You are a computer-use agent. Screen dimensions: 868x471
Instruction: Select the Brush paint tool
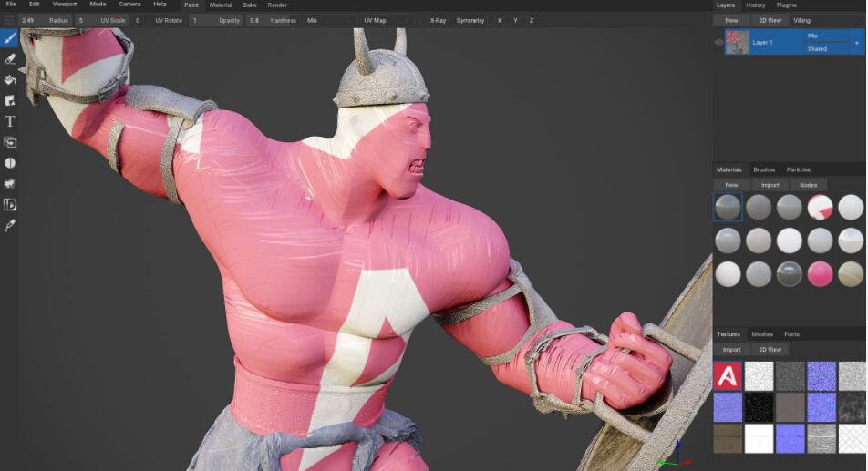click(x=10, y=38)
